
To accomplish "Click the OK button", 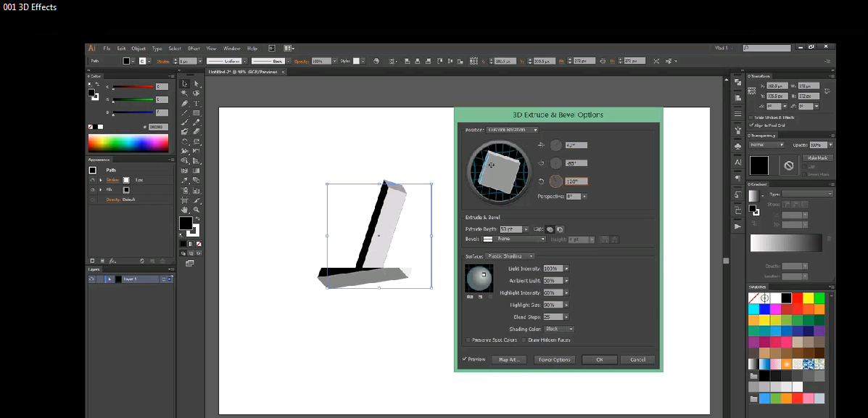I will point(599,358).
